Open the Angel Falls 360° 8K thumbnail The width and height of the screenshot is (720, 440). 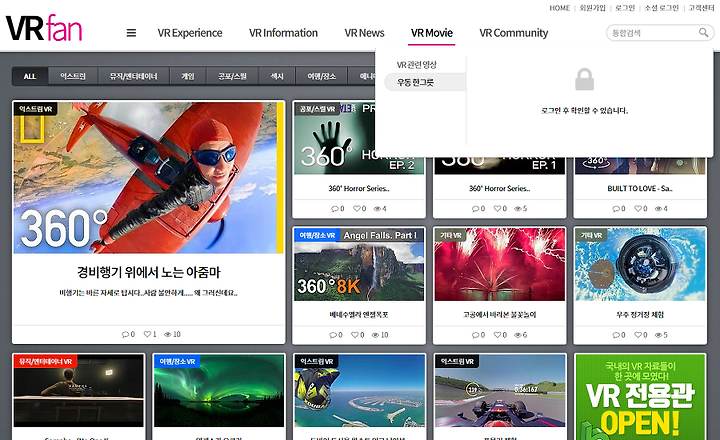pyautogui.click(x=359, y=265)
